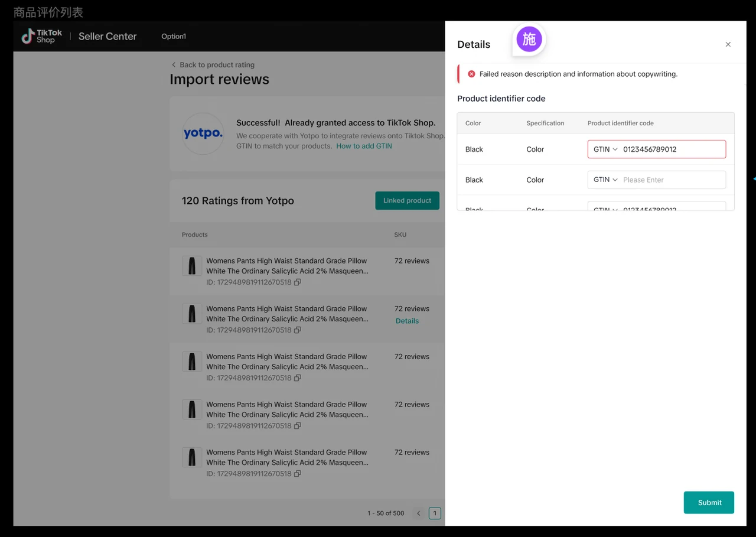This screenshot has width=756, height=537.
Task: Click the SKU column header
Action: pyautogui.click(x=400, y=235)
